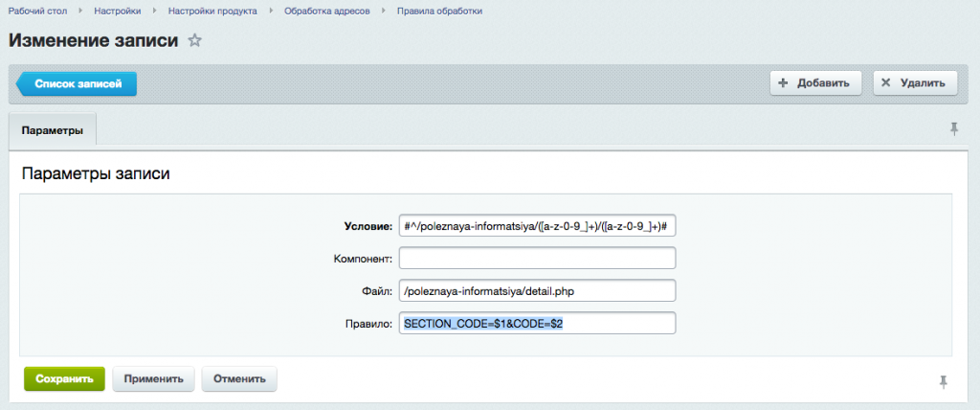Screen dimensions: 980x410
Task: Cancel changes with Отменить
Action: 239,378
